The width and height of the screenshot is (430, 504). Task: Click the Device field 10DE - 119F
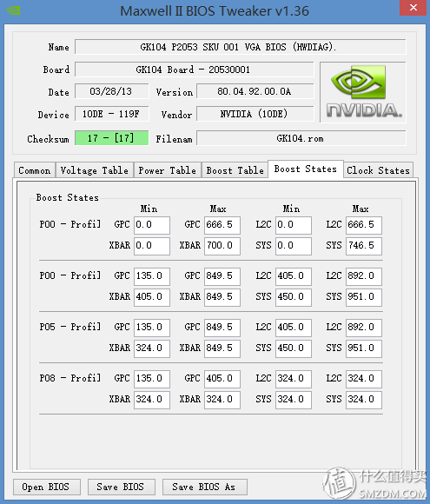[111, 114]
